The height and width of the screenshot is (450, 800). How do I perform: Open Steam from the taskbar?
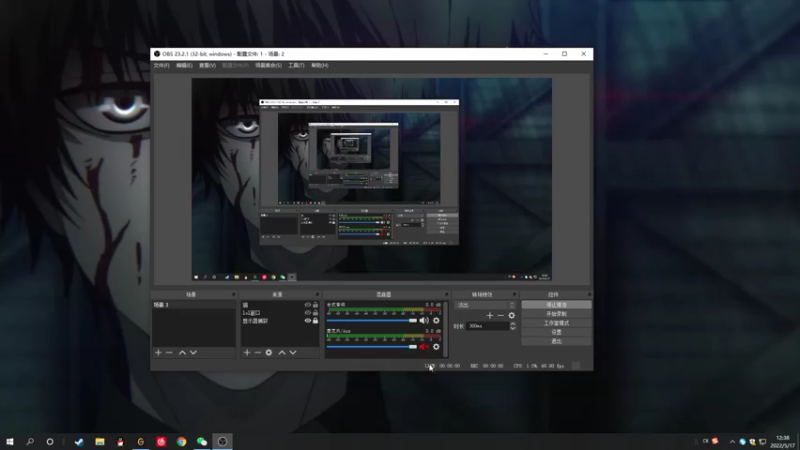pos(79,440)
